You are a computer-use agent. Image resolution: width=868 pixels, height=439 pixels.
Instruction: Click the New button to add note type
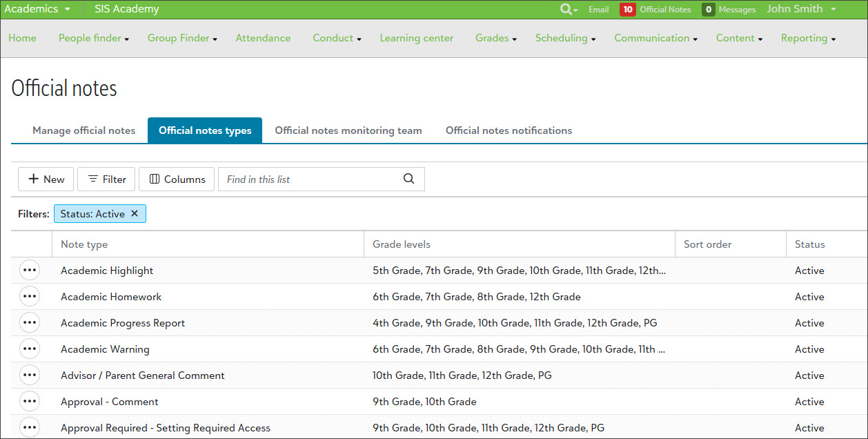coord(46,179)
